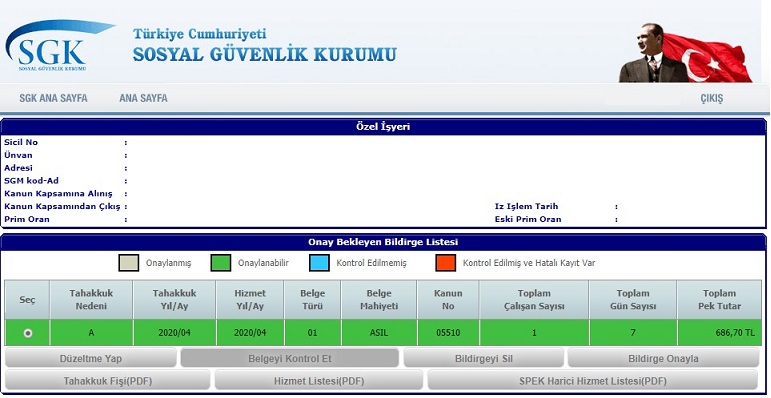Delete the declaration with Bildirgeyi Sil
771x398 pixels.
(483, 358)
